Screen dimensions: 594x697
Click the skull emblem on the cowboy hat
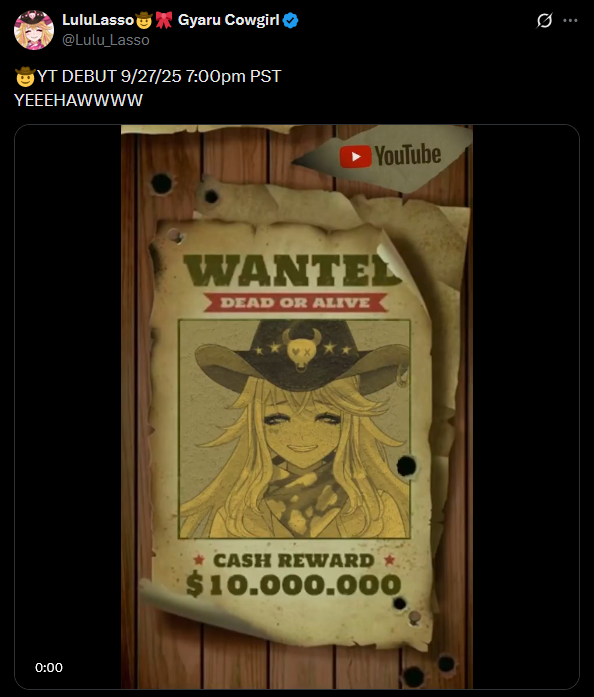click(x=301, y=349)
